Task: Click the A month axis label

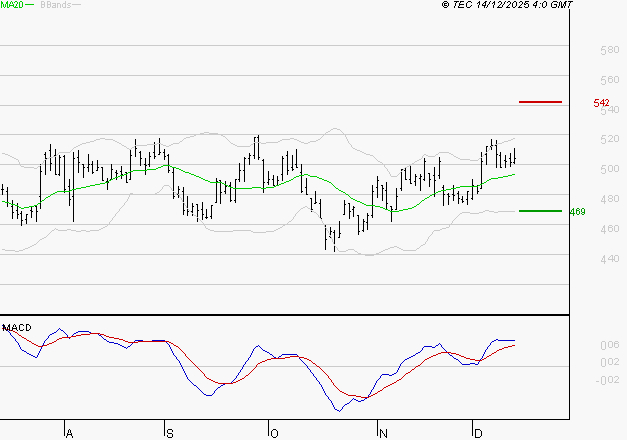Action: 69,434
